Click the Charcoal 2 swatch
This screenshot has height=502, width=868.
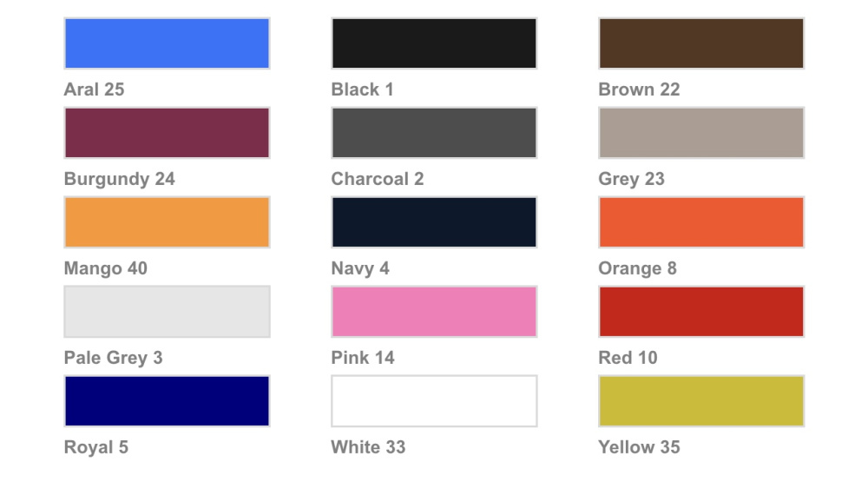(x=434, y=133)
